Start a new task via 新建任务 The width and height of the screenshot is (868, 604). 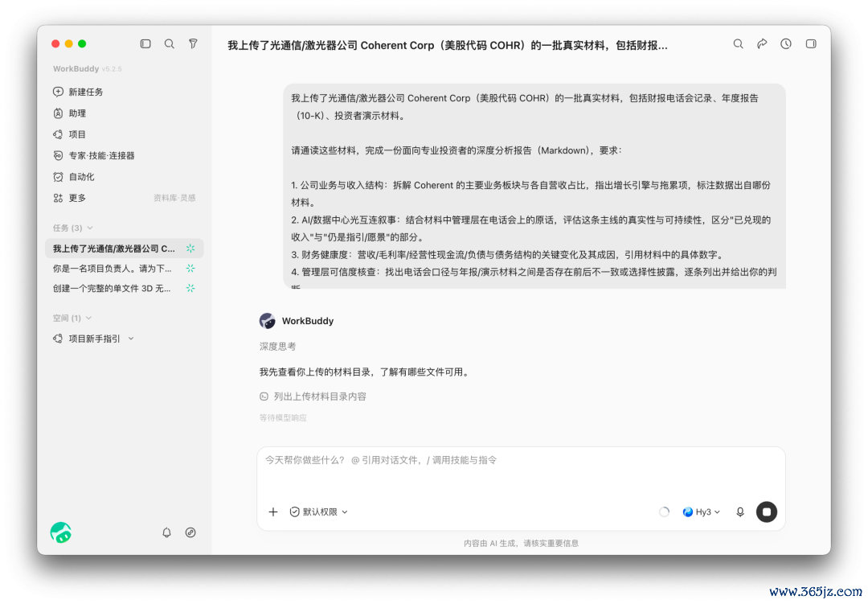(x=78, y=92)
